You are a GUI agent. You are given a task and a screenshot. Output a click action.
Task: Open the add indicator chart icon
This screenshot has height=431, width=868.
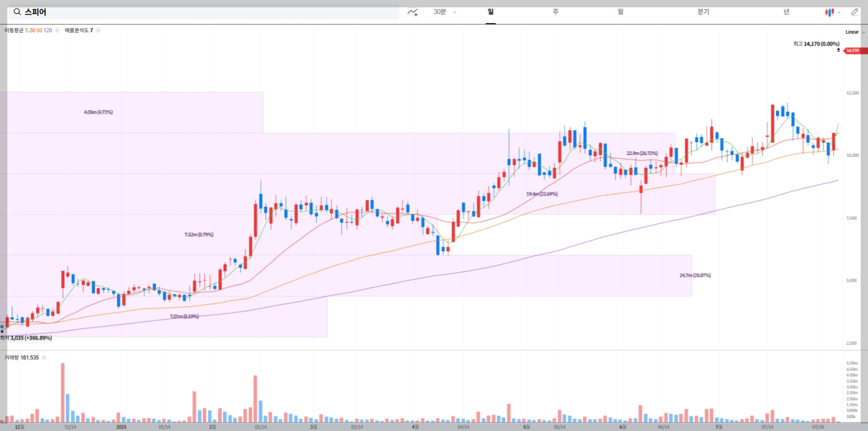[413, 12]
